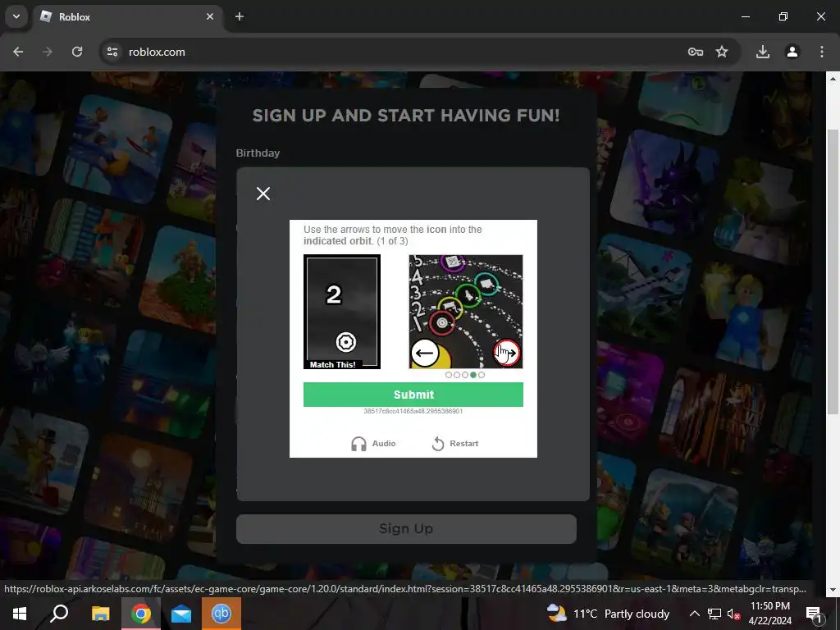Switch to the Audio challenge
Image resolution: width=840 pixels, height=630 pixels.
point(373,444)
